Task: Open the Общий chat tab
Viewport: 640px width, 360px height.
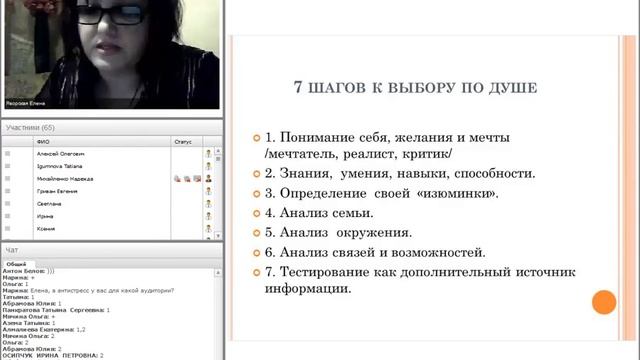Action: pos(17,264)
